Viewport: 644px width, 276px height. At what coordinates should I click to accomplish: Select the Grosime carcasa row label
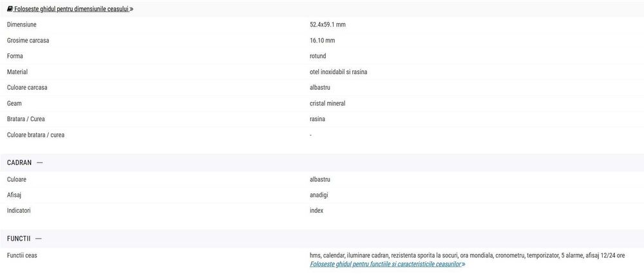pyautogui.click(x=28, y=41)
